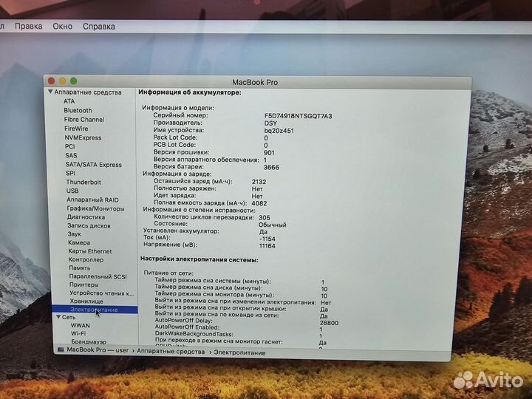Click battery version value 3666
This screenshot has height=399, width=532.
pos(271,167)
